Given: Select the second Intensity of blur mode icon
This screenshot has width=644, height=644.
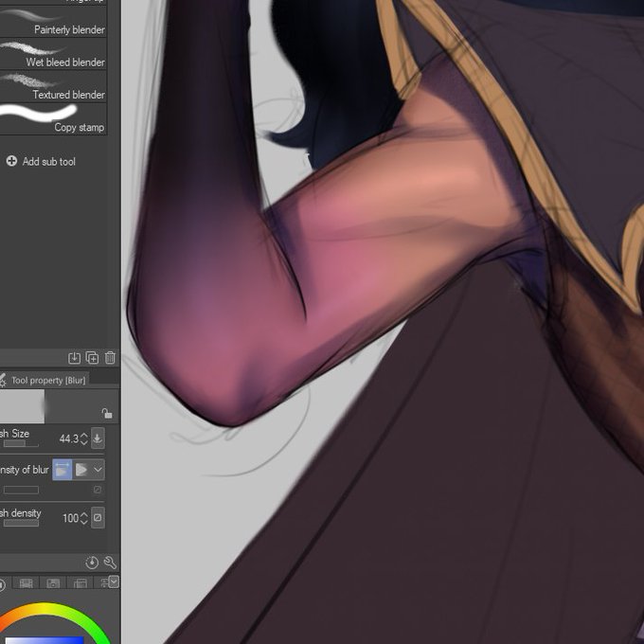Looking at the screenshot, I should [x=81, y=470].
